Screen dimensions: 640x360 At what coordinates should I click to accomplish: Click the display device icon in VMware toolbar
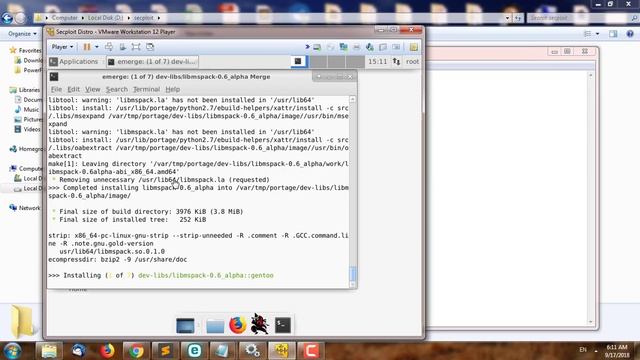point(396,47)
